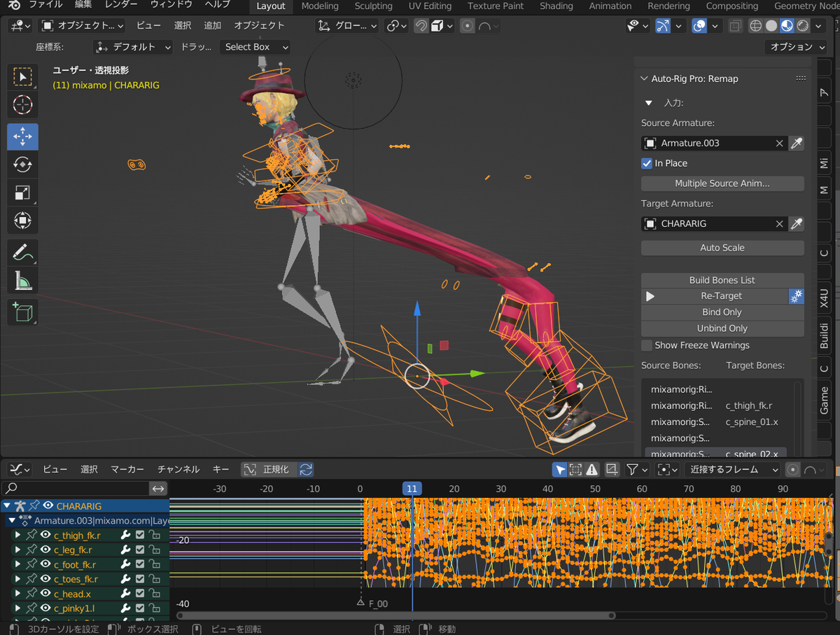This screenshot has width=840, height=635.
Task: Uncheck the In Place option
Action: pyautogui.click(x=645, y=162)
